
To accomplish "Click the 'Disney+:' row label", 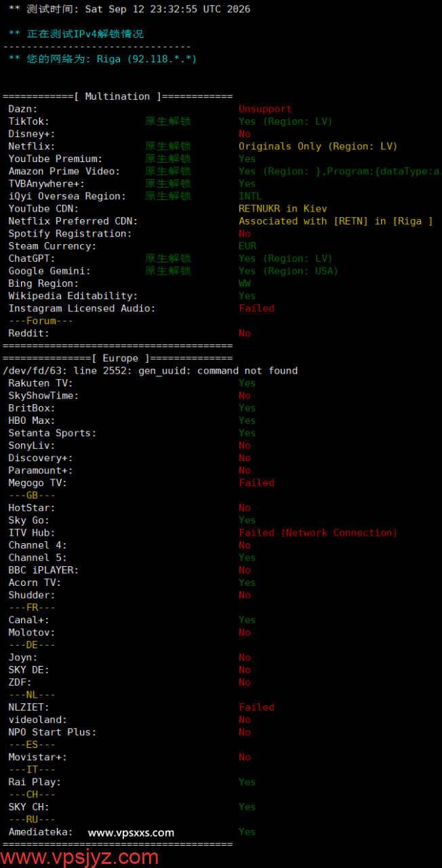I will [32, 134].
